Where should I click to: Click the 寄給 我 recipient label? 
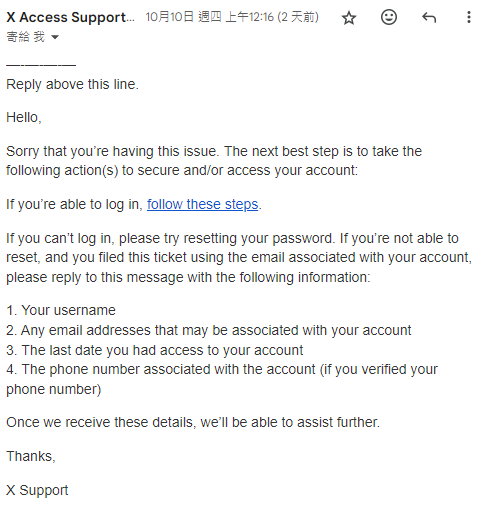coord(25,37)
